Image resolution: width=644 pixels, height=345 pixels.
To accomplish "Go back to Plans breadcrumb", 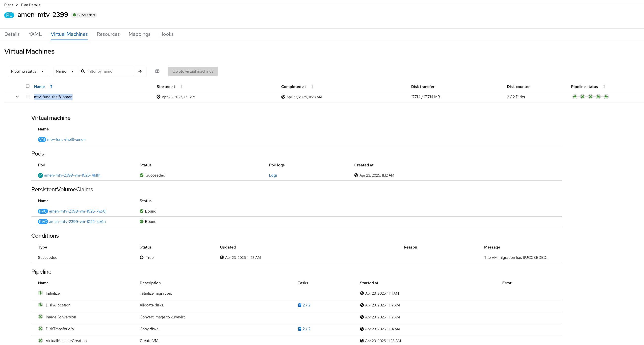I will pos(8,5).
